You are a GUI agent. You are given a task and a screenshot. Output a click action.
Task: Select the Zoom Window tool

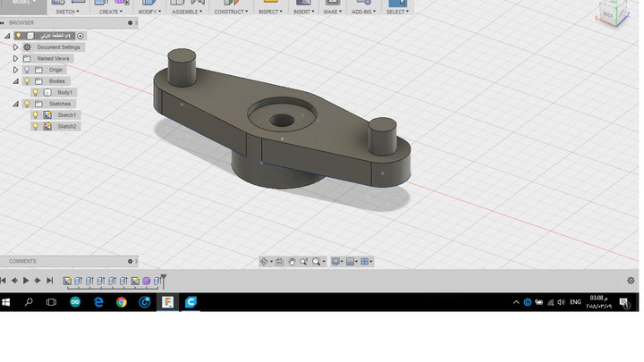pos(303,262)
